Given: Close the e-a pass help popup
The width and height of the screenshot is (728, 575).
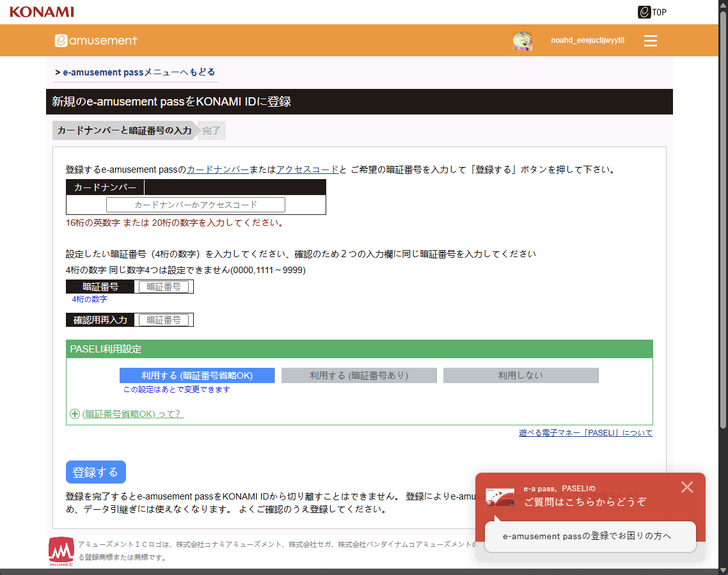Looking at the screenshot, I should [x=687, y=487].
